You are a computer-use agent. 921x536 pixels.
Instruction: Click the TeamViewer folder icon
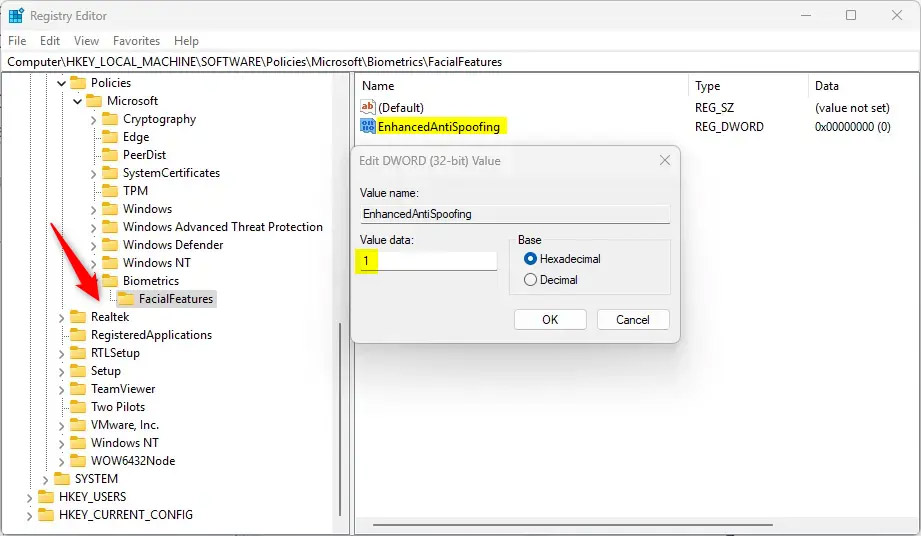78,389
